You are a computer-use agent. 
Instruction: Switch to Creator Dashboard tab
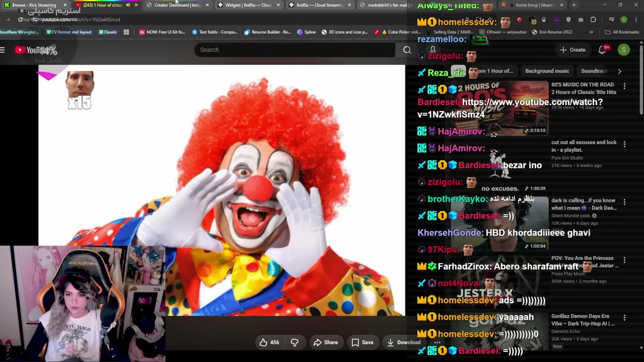coord(177,5)
